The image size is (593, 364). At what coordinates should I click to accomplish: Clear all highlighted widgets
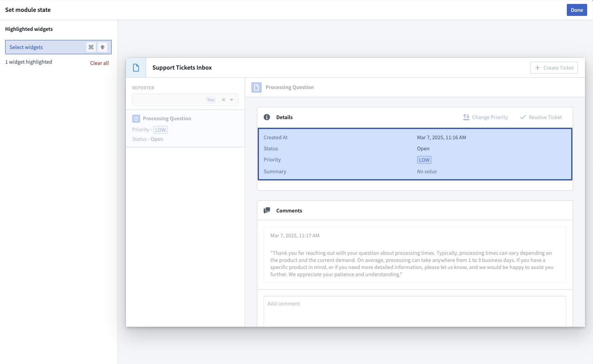[x=99, y=63]
